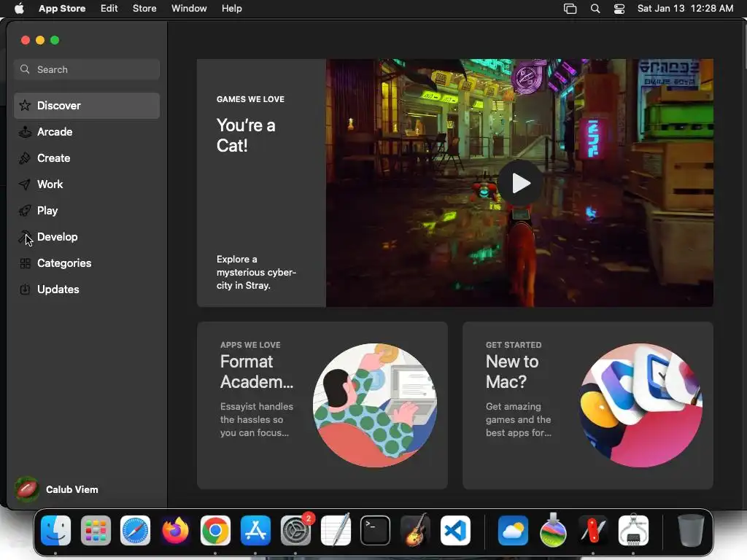Launch Firefox from the Dock
The image size is (747, 560).
pos(175,531)
